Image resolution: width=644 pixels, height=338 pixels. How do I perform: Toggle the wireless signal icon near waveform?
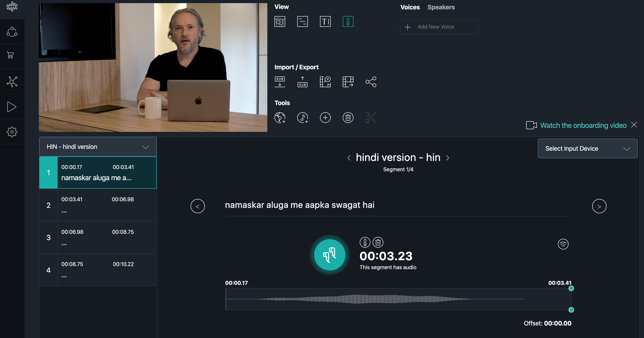point(563,244)
